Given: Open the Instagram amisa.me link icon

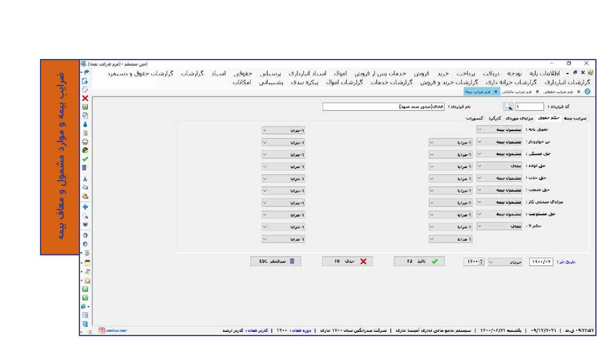Looking at the screenshot, I should [x=102, y=331].
